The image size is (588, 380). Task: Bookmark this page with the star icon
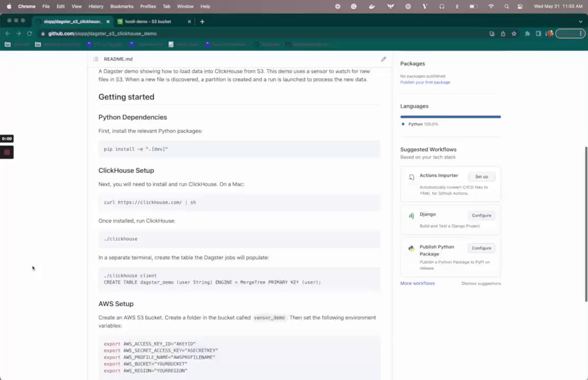pos(514,34)
